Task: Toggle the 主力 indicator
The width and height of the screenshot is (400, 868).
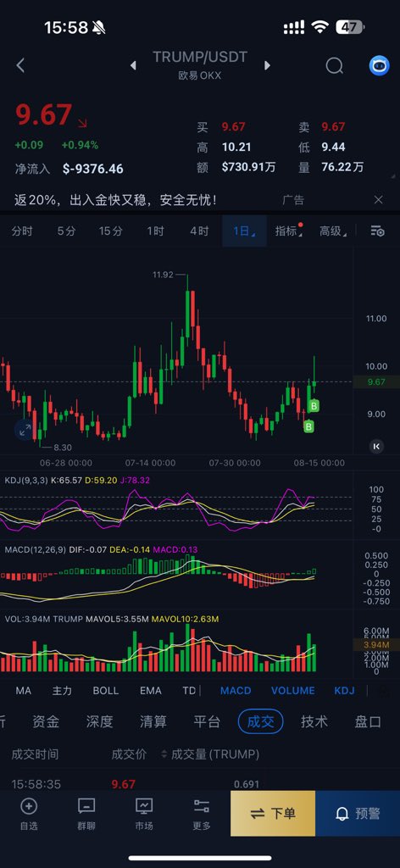Action: pyautogui.click(x=62, y=690)
